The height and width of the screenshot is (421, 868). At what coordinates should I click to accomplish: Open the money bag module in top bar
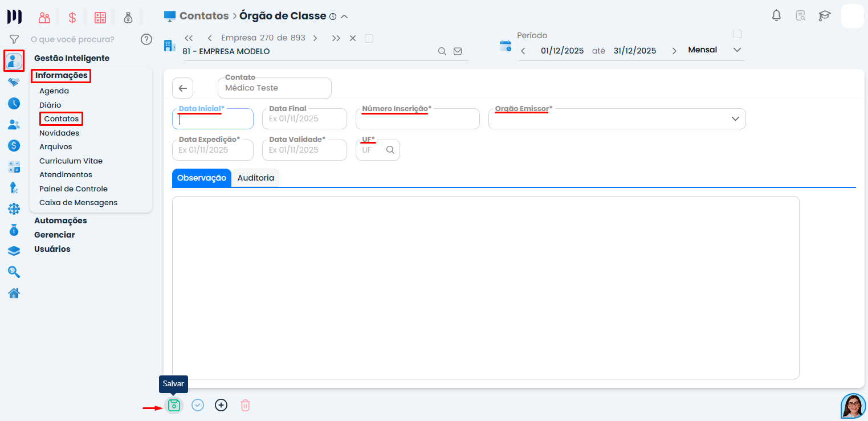tap(128, 17)
